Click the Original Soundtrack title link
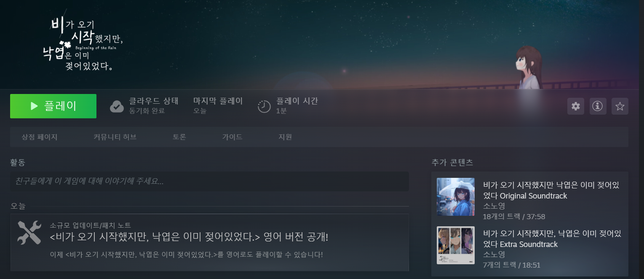644x279 pixels. (552, 190)
